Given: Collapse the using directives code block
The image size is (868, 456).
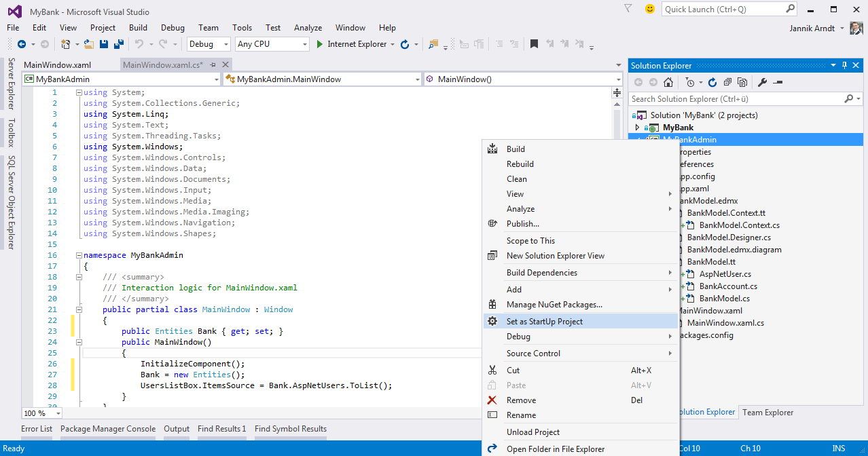Looking at the screenshot, I should [79, 92].
